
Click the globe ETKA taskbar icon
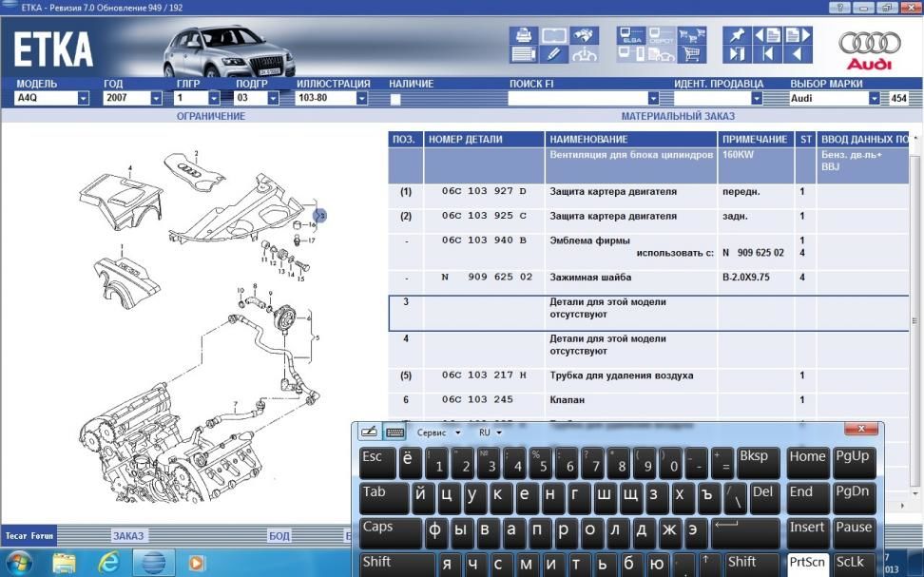(153, 563)
